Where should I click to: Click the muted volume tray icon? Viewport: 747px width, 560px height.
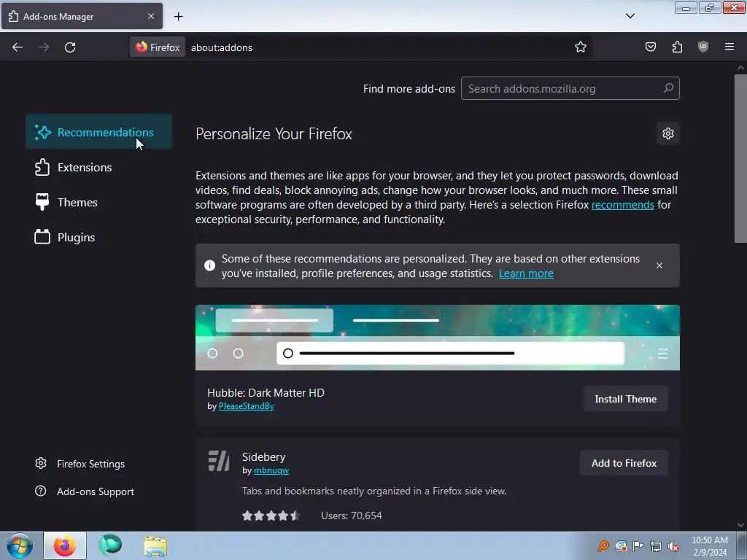pos(673,546)
